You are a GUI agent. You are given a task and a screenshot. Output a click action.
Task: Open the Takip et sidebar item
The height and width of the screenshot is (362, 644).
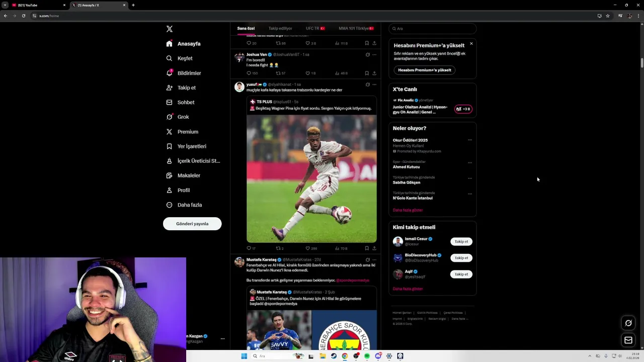click(181, 87)
